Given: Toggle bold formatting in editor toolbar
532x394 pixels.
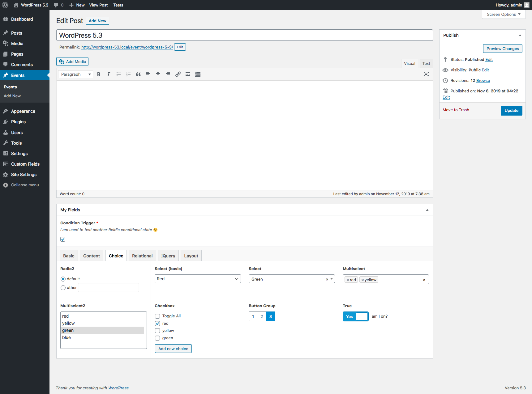Looking at the screenshot, I should (x=99, y=74).
